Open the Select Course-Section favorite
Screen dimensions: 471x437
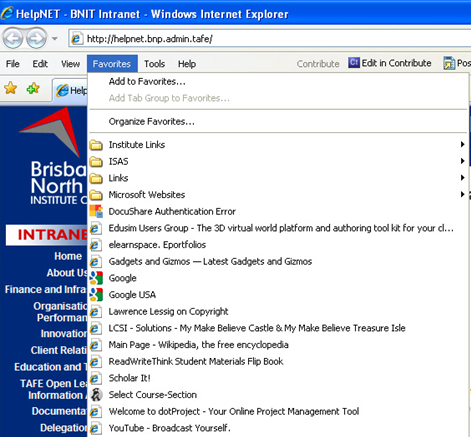point(153,395)
